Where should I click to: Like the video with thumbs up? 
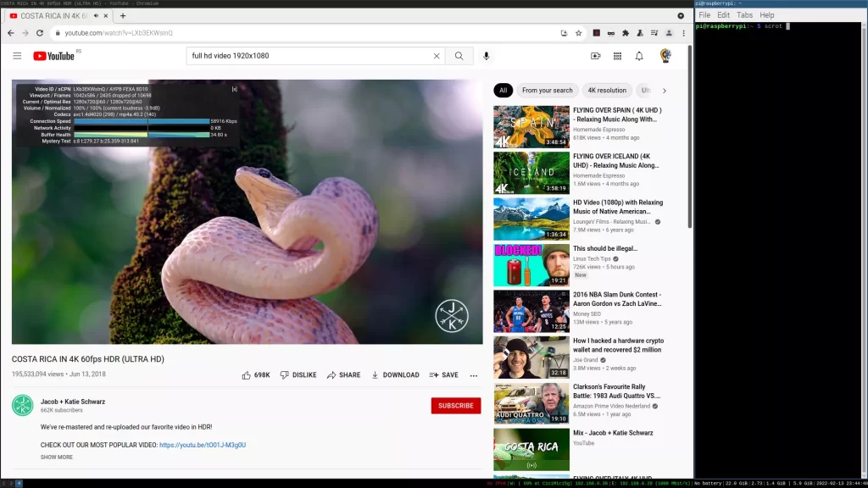coord(247,374)
